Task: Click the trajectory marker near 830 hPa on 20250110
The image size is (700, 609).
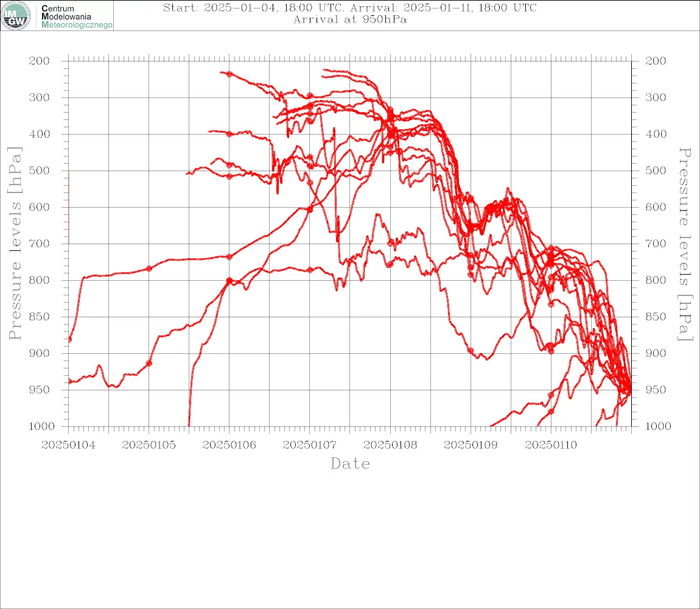Action: tap(551, 304)
